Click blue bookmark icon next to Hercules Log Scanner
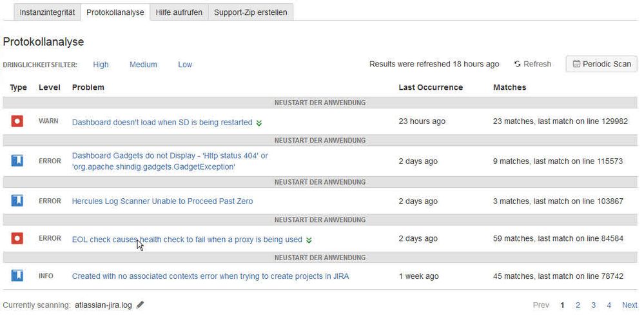The width and height of the screenshot is (644, 315). pos(17,201)
